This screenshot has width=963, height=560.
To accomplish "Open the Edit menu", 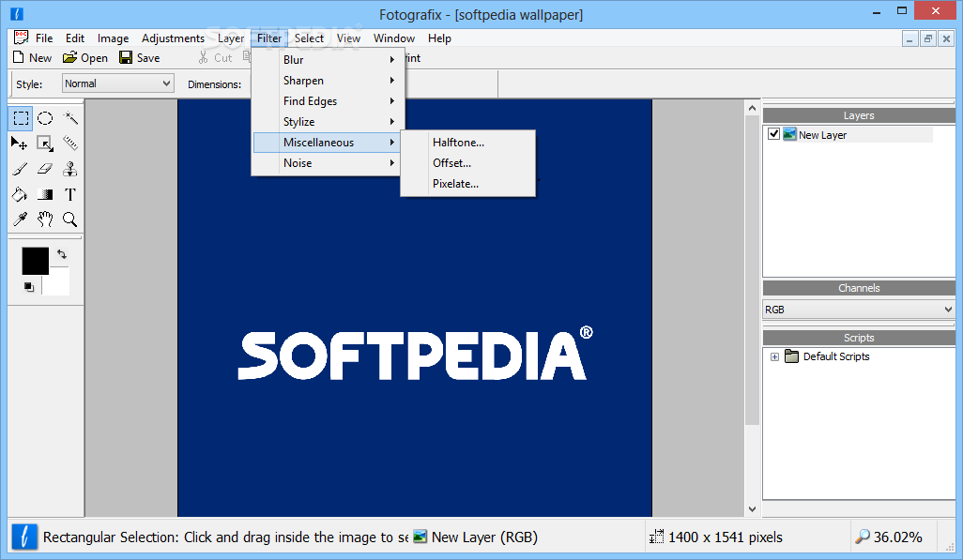I will [x=75, y=38].
